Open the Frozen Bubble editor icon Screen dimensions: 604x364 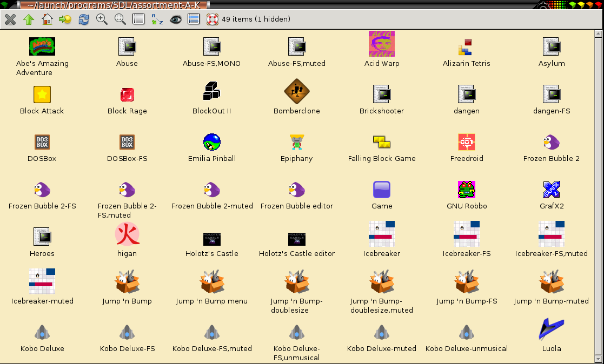point(297,190)
